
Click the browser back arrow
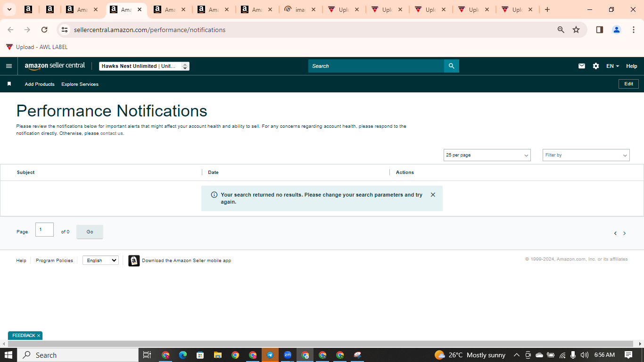click(x=10, y=30)
